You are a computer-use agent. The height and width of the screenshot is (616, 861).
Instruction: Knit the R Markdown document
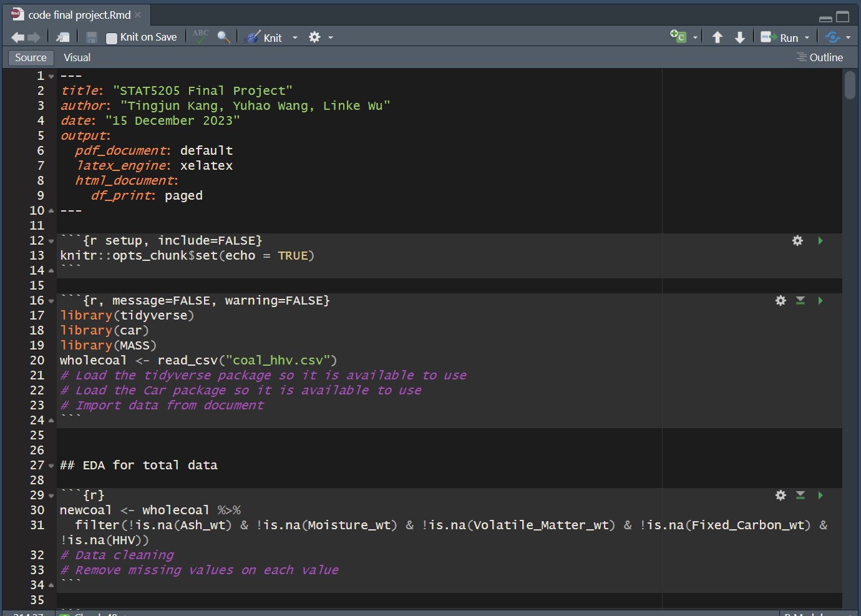tap(263, 37)
